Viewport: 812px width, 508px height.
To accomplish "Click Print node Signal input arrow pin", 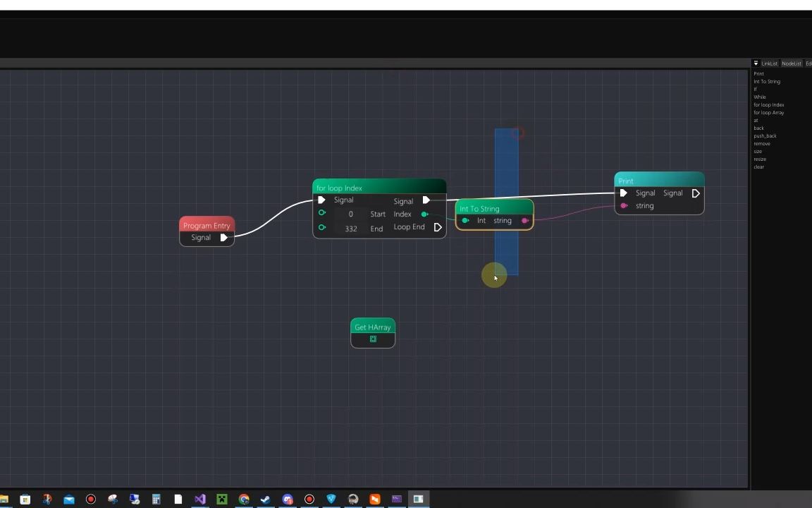I will [624, 193].
